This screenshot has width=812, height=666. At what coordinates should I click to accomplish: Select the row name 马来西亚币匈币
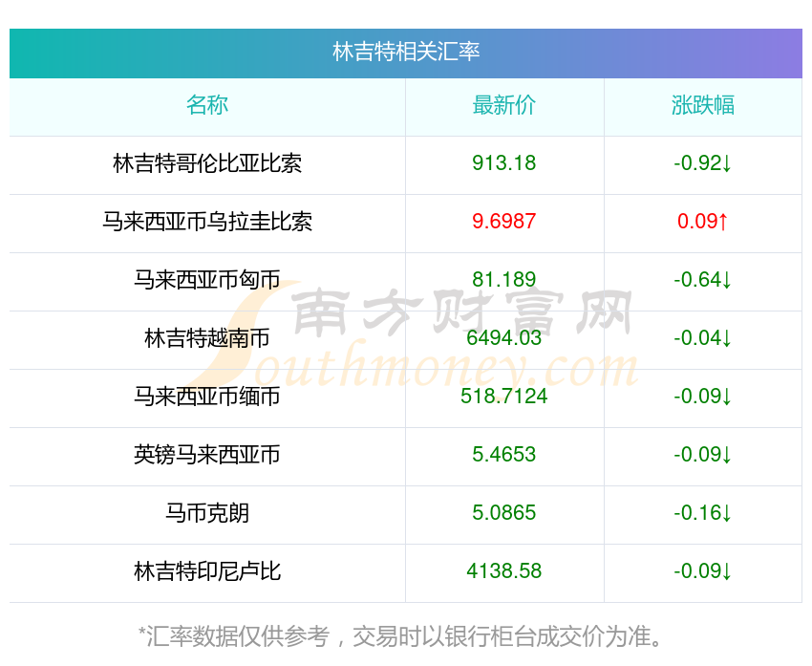coord(207,280)
